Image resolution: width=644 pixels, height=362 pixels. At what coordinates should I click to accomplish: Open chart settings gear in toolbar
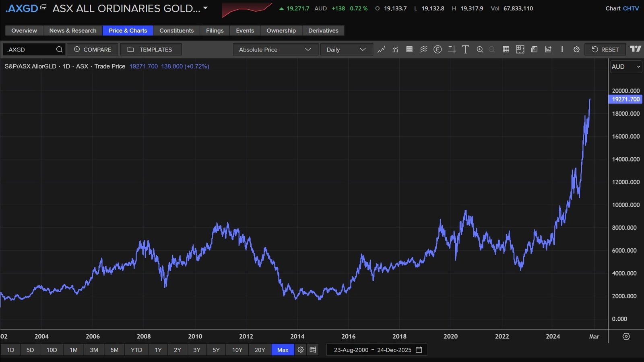click(x=576, y=50)
